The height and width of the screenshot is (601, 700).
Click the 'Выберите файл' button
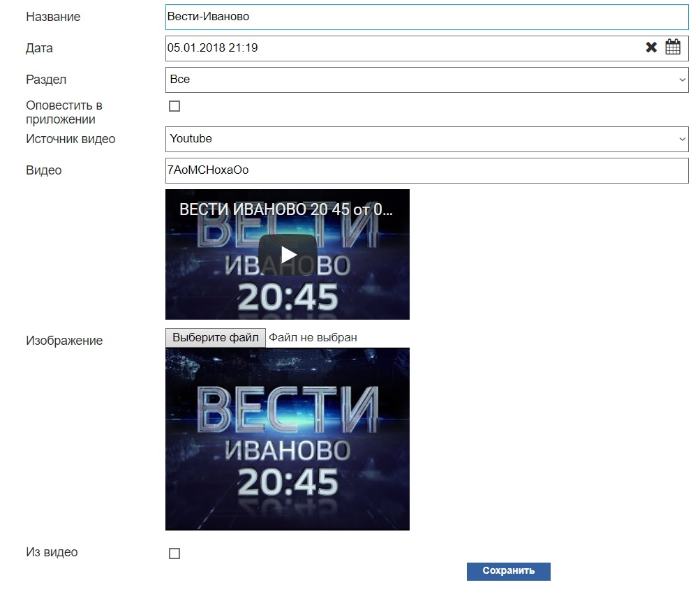tap(216, 338)
